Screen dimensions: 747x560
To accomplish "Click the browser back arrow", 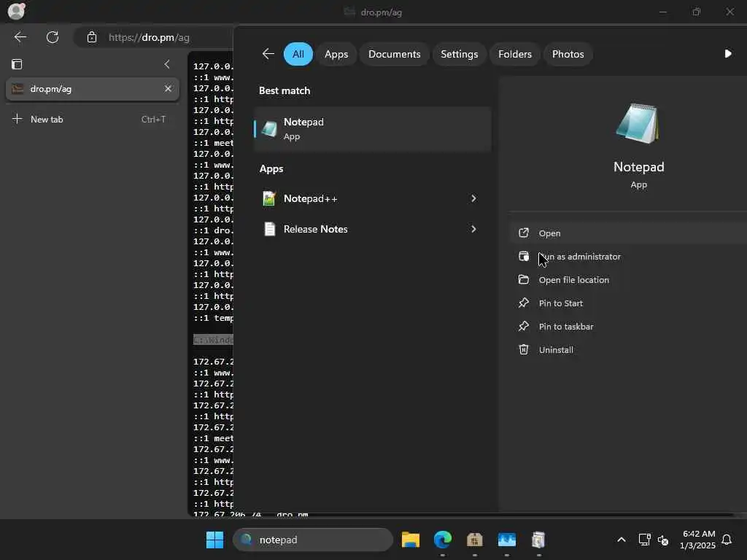I will [20, 37].
